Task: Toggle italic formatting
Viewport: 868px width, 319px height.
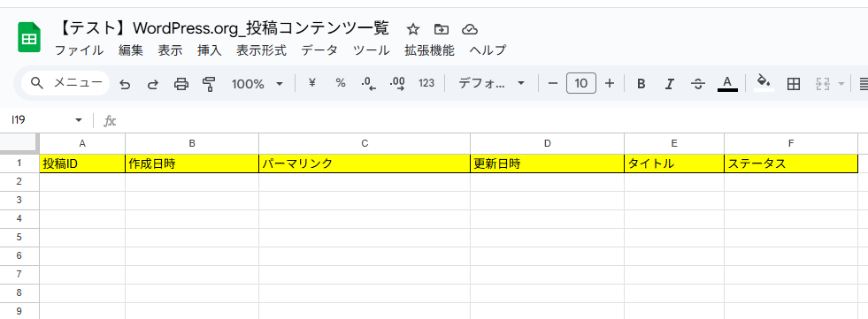Action: (670, 84)
